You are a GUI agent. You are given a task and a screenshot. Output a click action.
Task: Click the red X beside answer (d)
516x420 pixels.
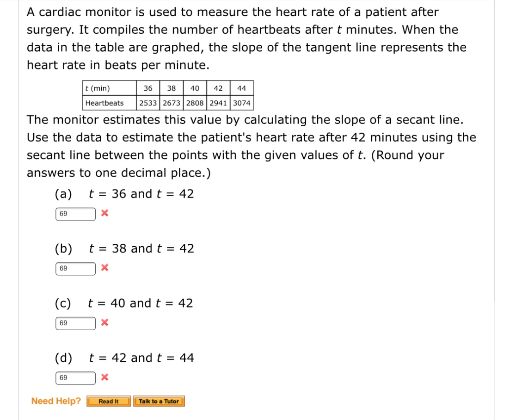(104, 377)
